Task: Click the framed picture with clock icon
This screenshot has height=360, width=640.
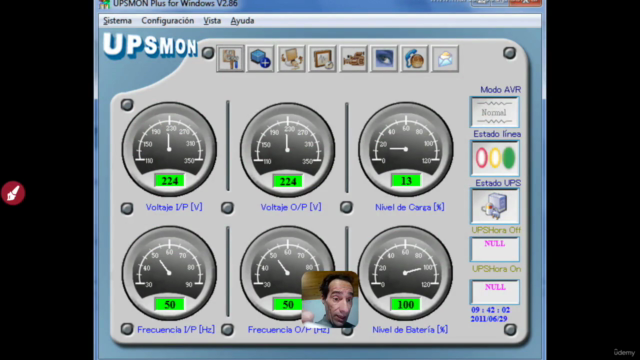Action: pos(322,59)
